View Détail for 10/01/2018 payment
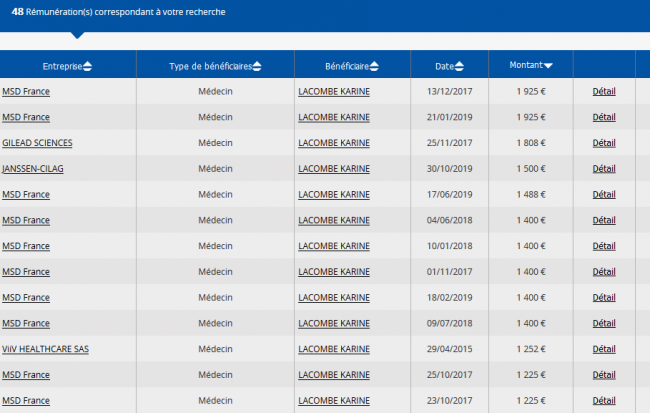 (x=604, y=246)
